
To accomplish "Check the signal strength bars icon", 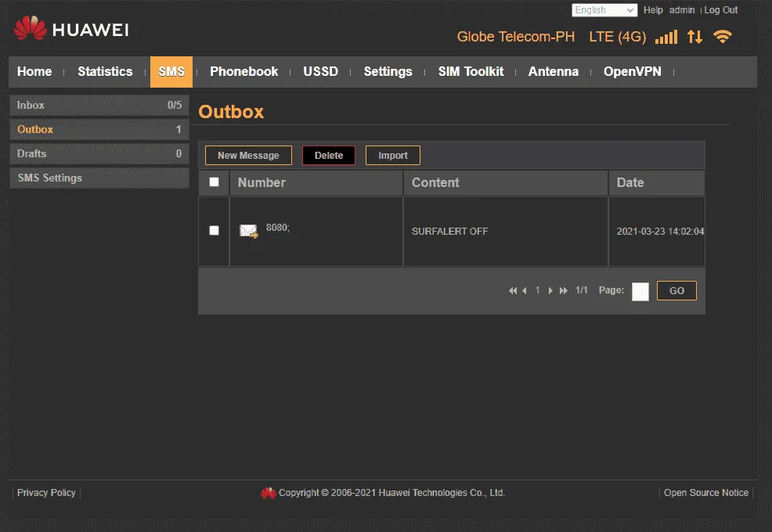I will pos(666,37).
